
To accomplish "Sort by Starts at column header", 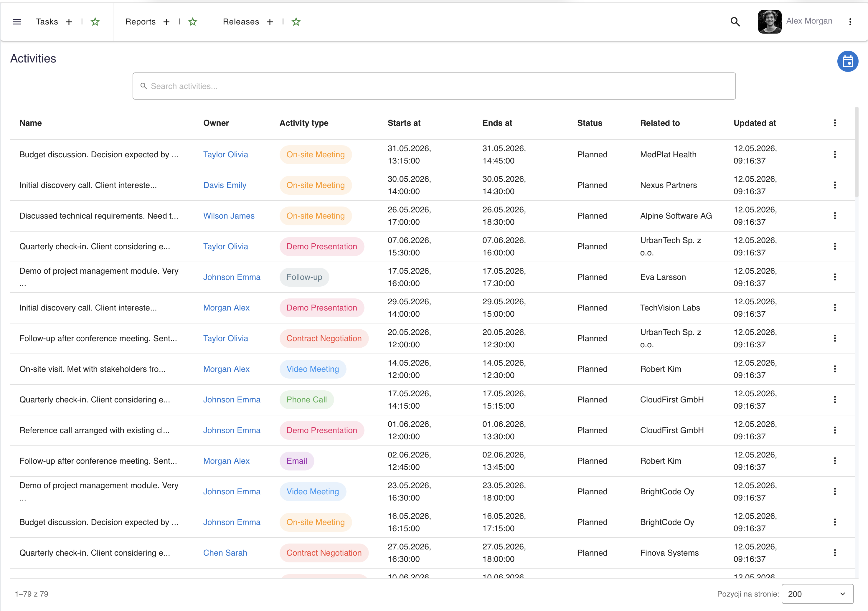I will point(404,123).
